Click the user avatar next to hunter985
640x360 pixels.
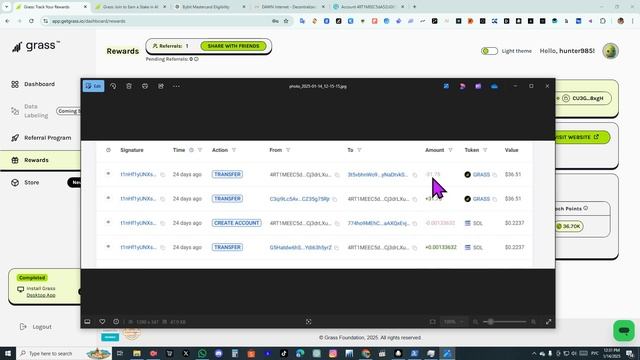610,51
